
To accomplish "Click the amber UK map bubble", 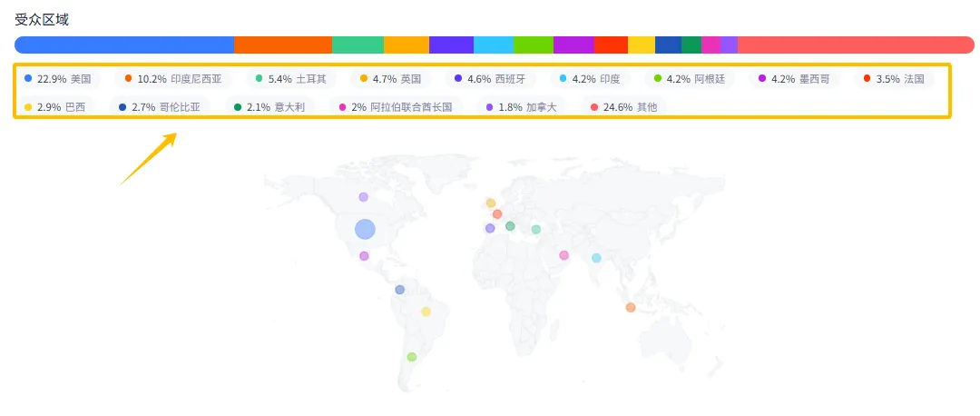I will 491,203.
